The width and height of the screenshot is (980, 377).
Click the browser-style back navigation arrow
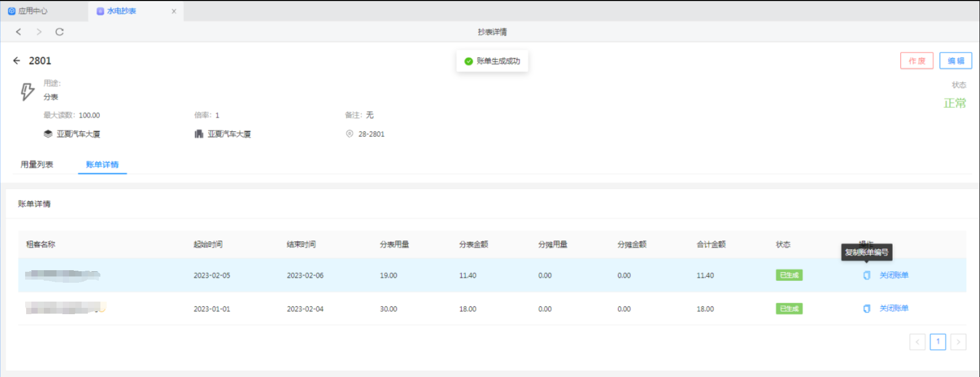(19, 32)
